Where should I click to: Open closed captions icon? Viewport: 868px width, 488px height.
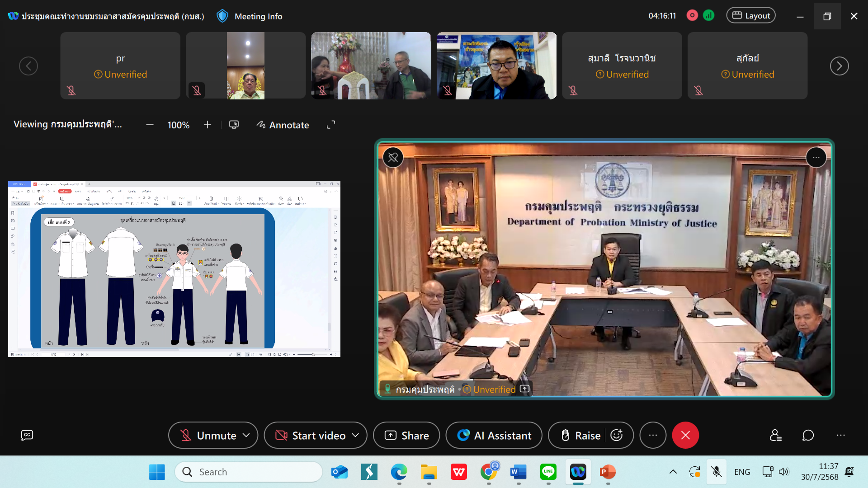click(27, 435)
